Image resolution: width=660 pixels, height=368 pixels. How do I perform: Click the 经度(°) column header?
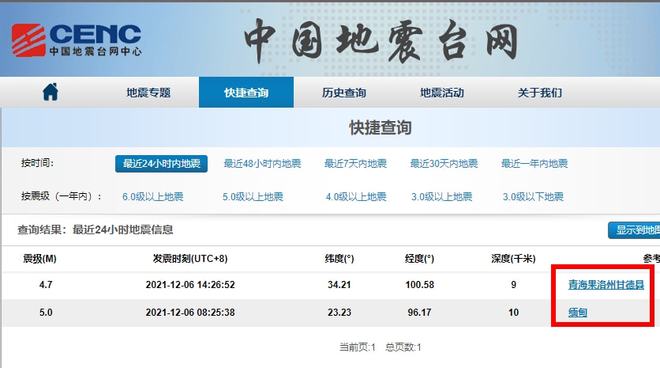[420, 259]
